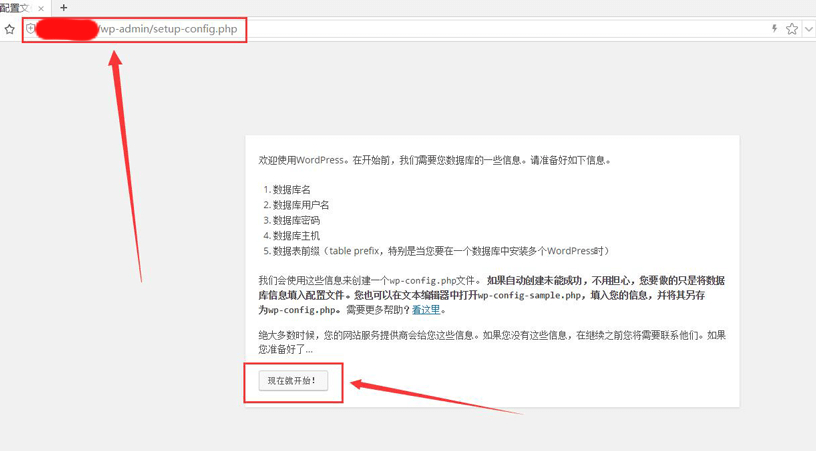816x451 pixels.
Task: Click the 数据库密码 list item
Action: coord(296,220)
